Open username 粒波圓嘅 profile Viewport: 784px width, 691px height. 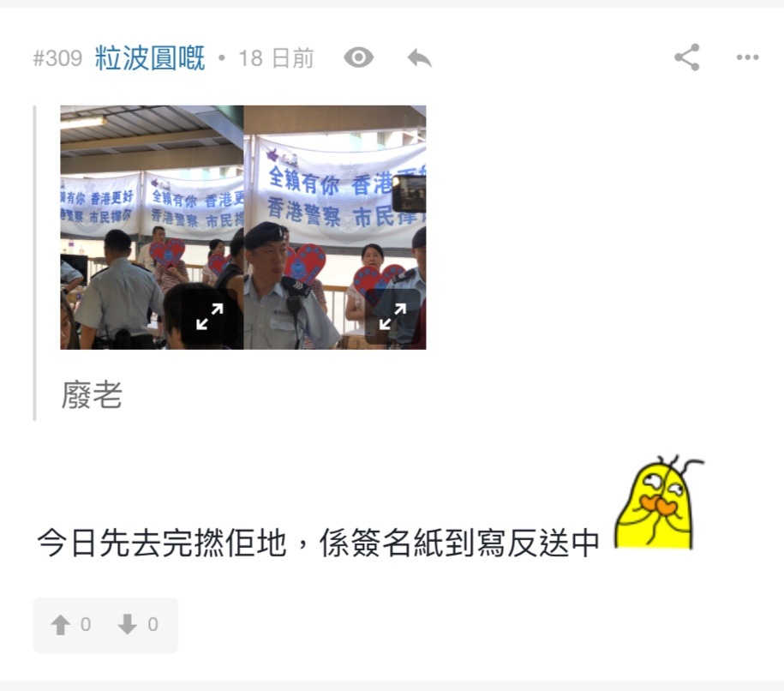pyautogui.click(x=150, y=58)
